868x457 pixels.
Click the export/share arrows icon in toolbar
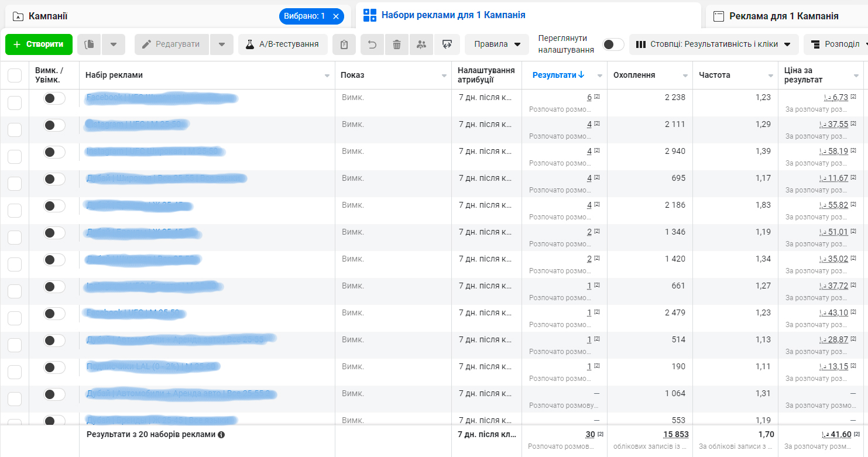coord(447,44)
